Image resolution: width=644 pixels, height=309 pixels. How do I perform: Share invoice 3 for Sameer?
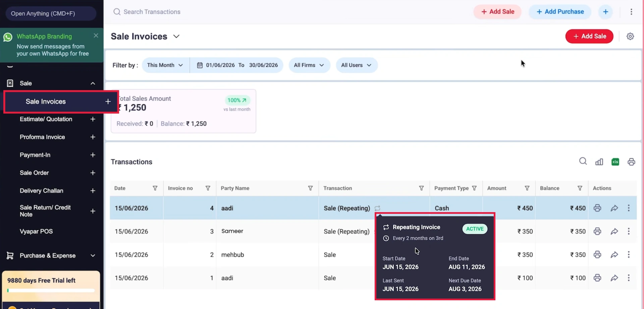pyautogui.click(x=614, y=232)
